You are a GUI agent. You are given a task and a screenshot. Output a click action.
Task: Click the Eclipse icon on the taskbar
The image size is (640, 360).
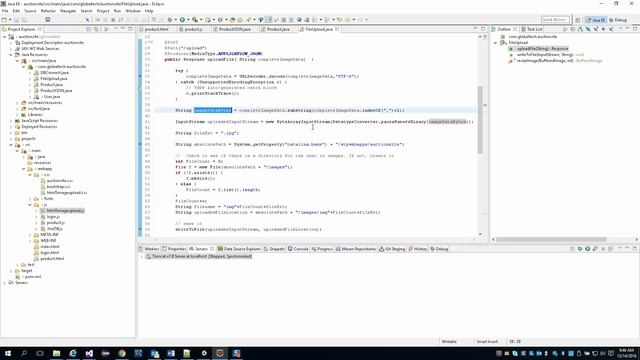coord(220,353)
